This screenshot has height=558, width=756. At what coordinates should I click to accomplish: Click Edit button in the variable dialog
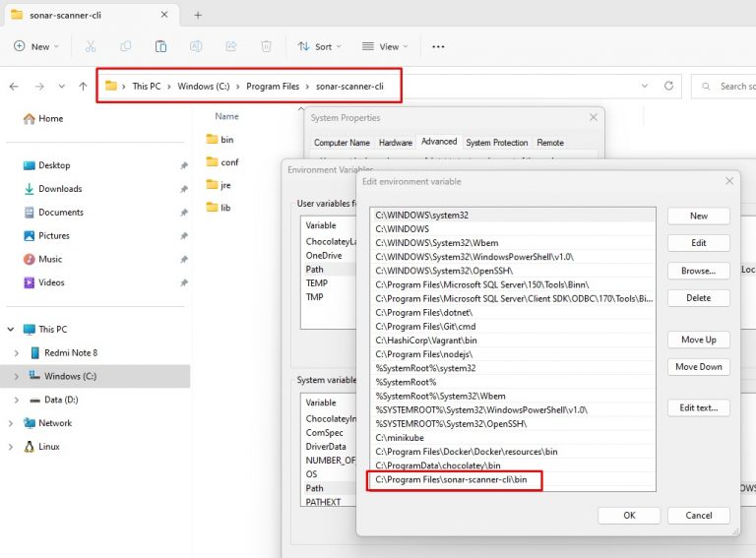[x=699, y=243]
